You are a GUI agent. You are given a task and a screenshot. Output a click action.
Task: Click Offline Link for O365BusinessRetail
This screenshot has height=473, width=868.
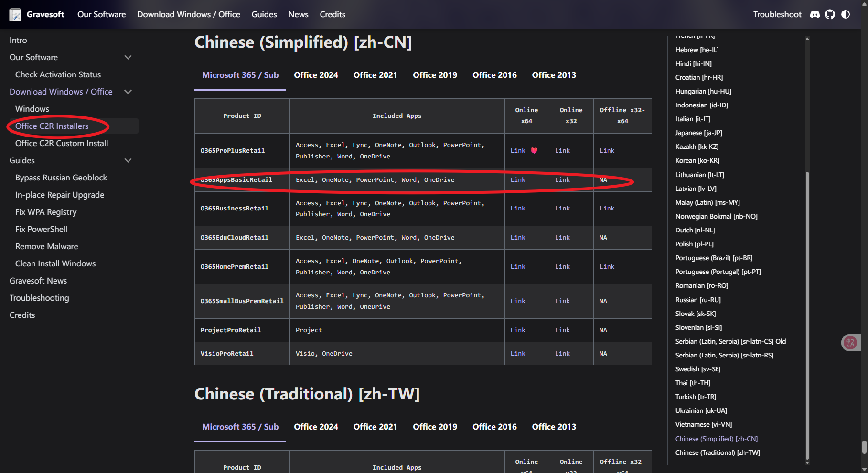click(x=607, y=209)
